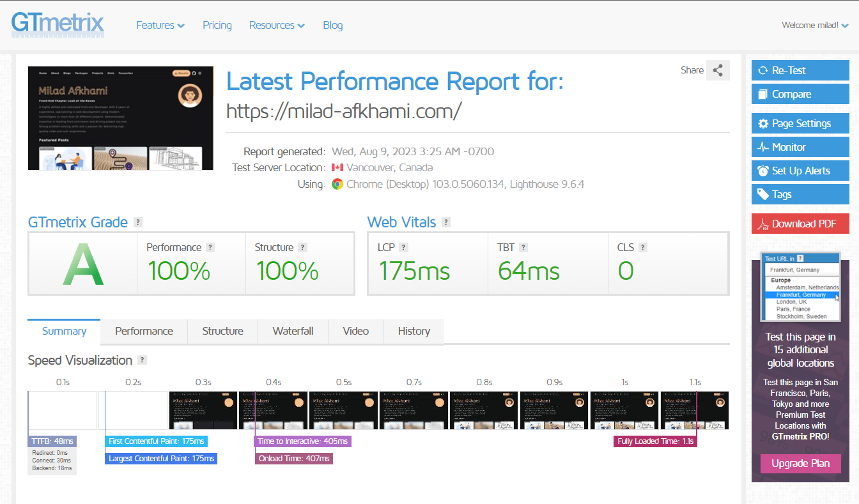Viewport: 859px width, 504px height.
Task: Click the Chrome browser icon
Action: click(x=337, y=184)
